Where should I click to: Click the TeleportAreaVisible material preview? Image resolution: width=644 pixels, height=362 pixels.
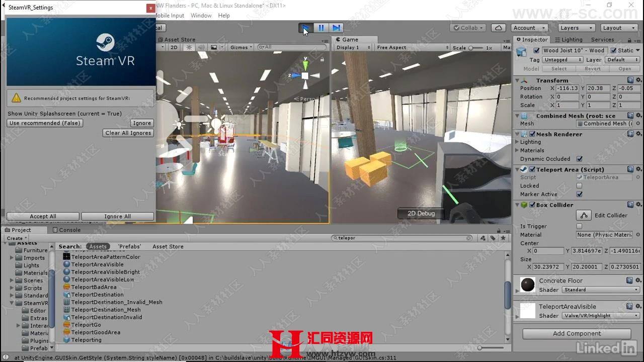point(528,311)
